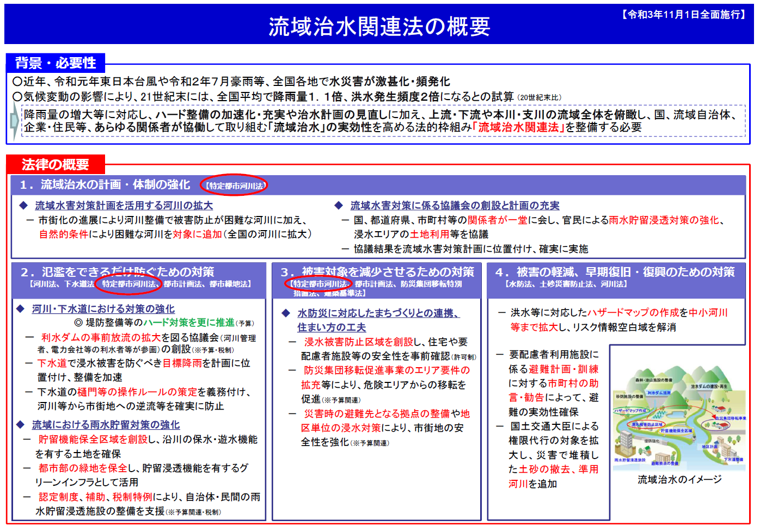Click the map label ハザードマップ作成
This screenshot has height=532, width=760.
630,411
